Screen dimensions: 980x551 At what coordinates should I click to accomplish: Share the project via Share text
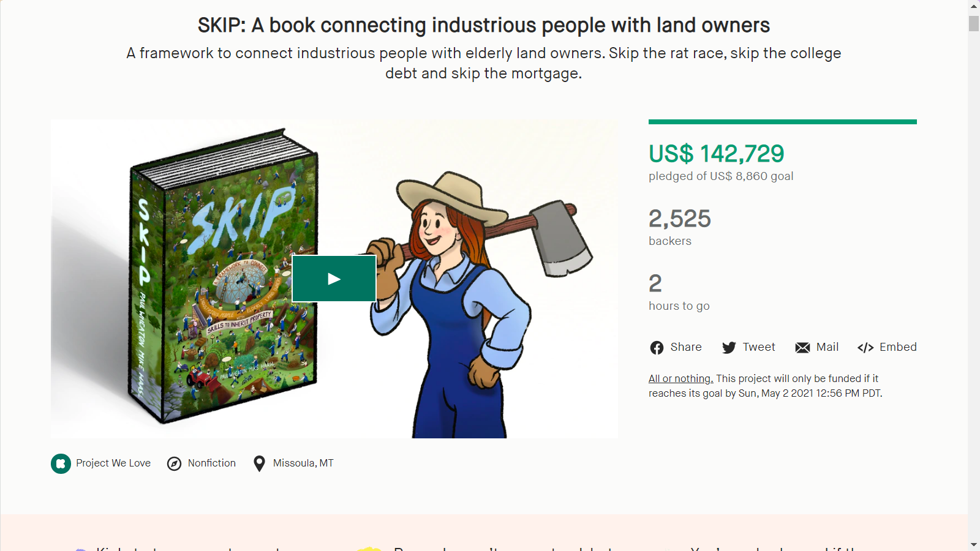(x=686, y=347)
